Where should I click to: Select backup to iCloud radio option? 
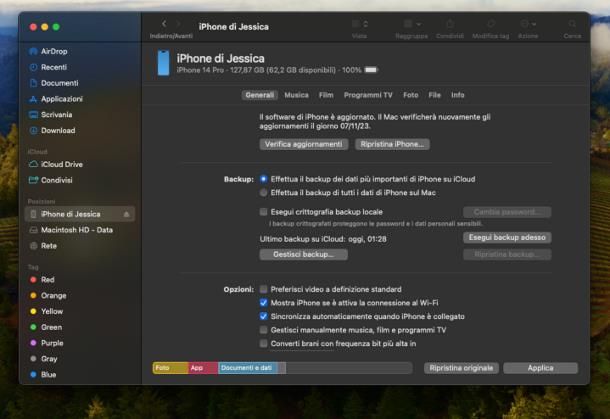coord(264,179)
